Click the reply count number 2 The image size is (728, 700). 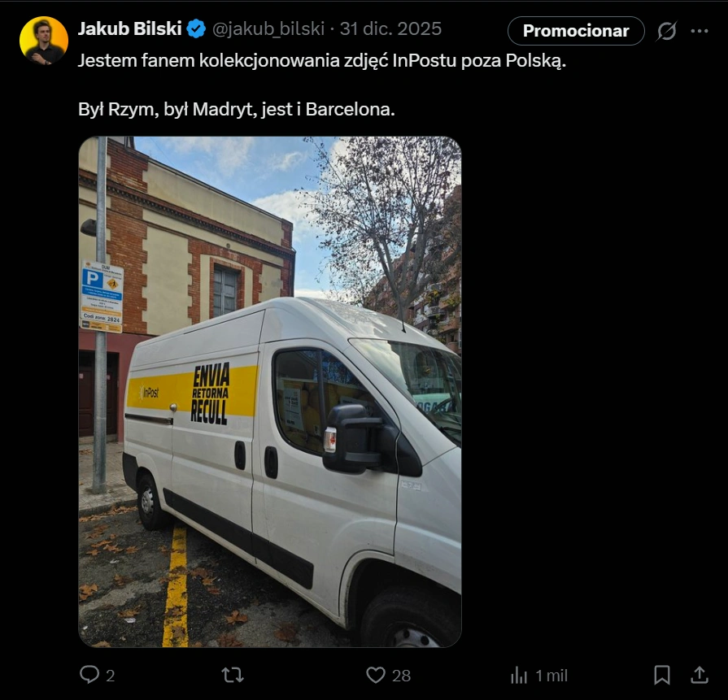pos(111,676)
